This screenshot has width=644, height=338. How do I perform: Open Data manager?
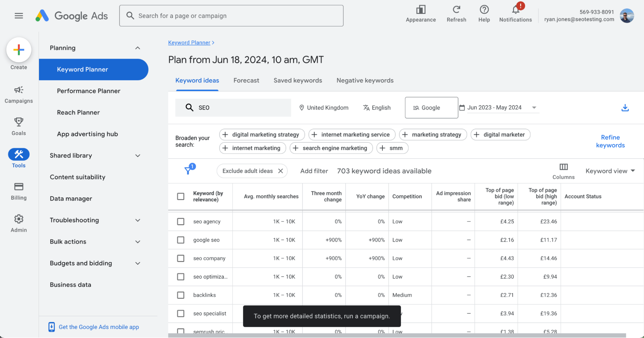(71, 199)
